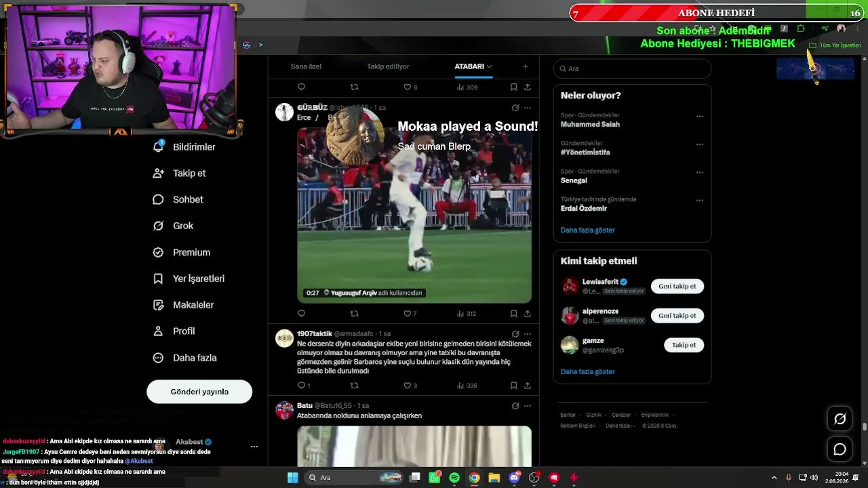Follow back Lewissferit
The width and height of the screenshot is (868, 488).
click(x=677, y=286)
